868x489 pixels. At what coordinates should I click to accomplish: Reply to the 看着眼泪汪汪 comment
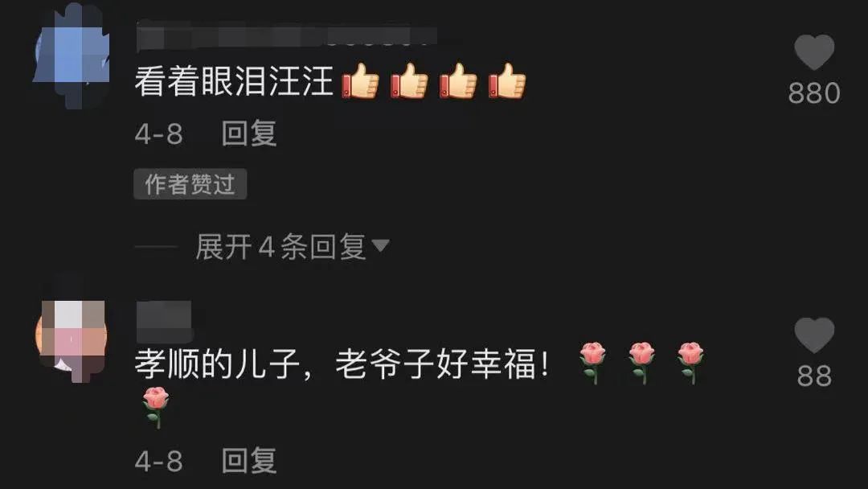pyautogui.click(x=249, y=134)
